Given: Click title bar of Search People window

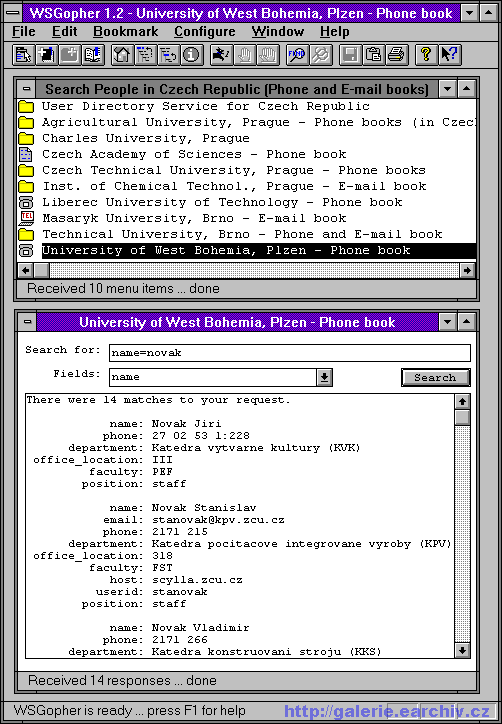Looking at the screenshot, I should click(x=237, y=89).
